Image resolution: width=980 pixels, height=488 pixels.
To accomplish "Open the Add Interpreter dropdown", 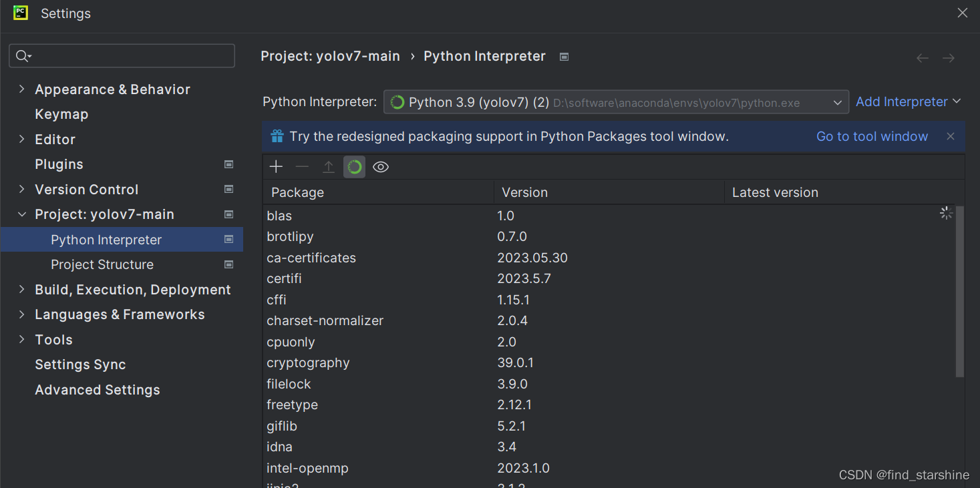I will point(908,101).
